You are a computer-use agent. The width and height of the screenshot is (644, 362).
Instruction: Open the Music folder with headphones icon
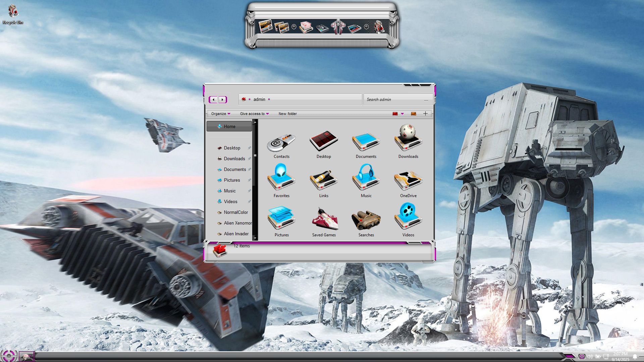[x=366, y=181]
